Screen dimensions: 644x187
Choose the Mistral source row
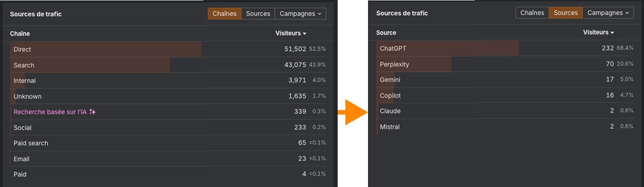pos(505,127)
